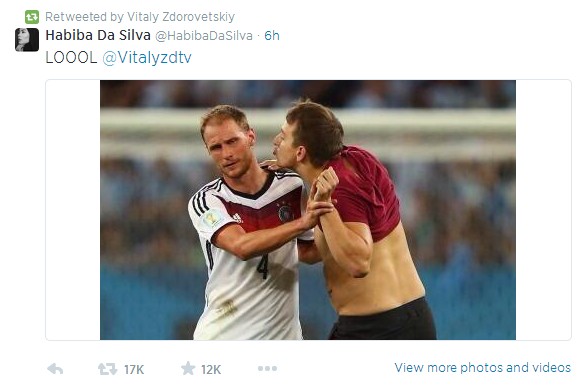Open the Vitaly Zdorovetskiy retweeter name
Viewport: 583px width, 388px height.
(x=181, y=17)
